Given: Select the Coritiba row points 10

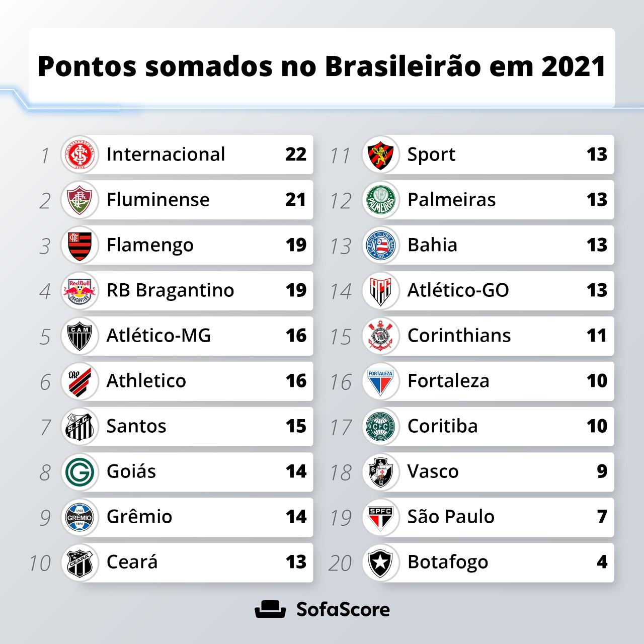Looking at the screenshot, I should (x=597, y=426).
